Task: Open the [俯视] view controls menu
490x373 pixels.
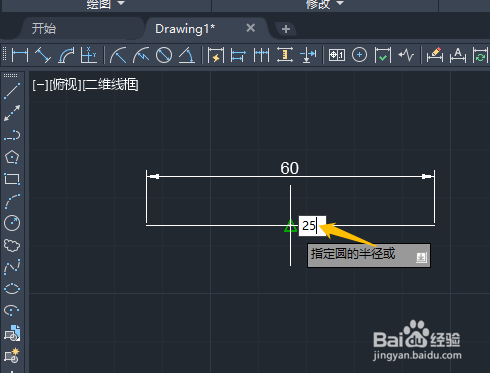Action: (x=65, y=85)
